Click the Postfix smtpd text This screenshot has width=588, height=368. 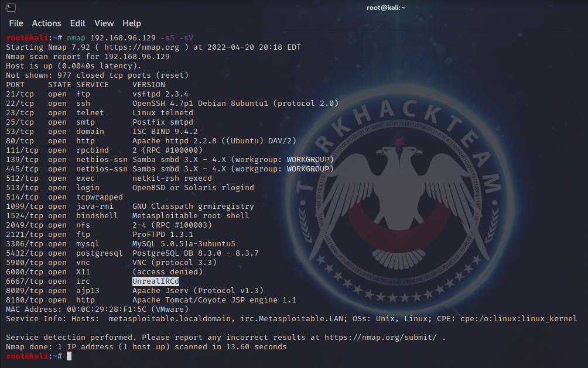click(163, 122)
